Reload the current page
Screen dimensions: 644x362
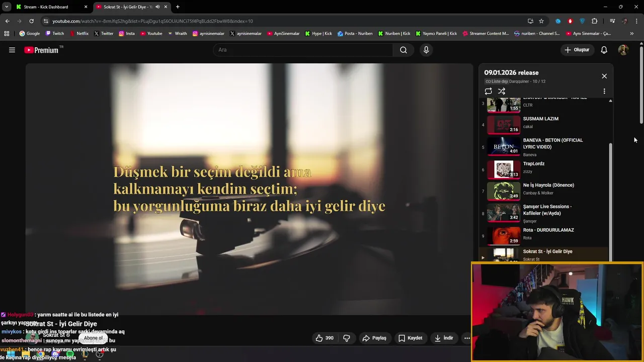pos(31,21)
